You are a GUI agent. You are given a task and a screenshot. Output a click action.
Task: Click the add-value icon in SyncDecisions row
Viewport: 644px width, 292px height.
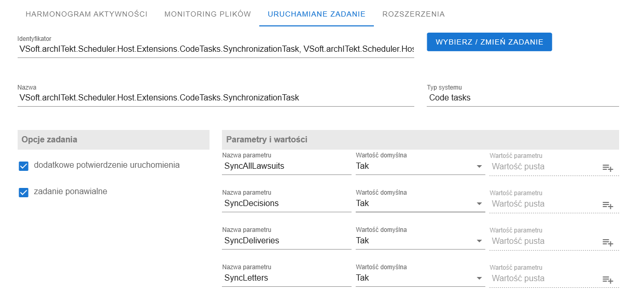(608, 205)
